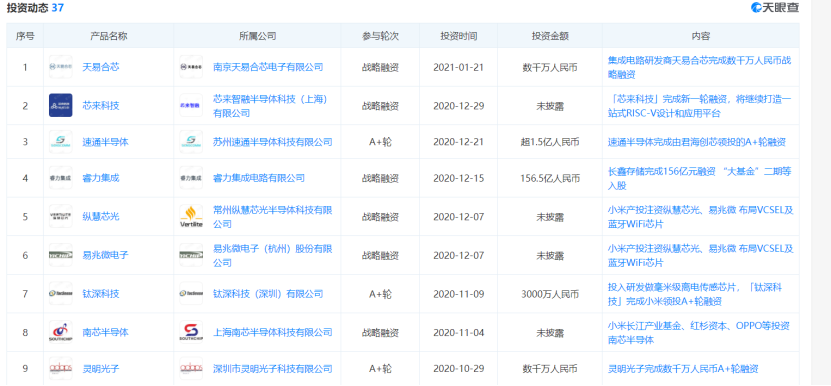Select the amount 156.5亿人民币 cell
The width and height of the screenshot is (831, 386).
(550, 178)
